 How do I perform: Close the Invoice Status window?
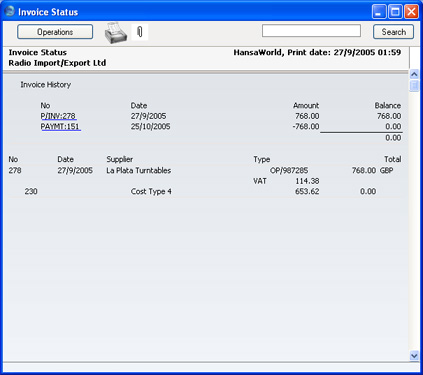coord(412,12)
